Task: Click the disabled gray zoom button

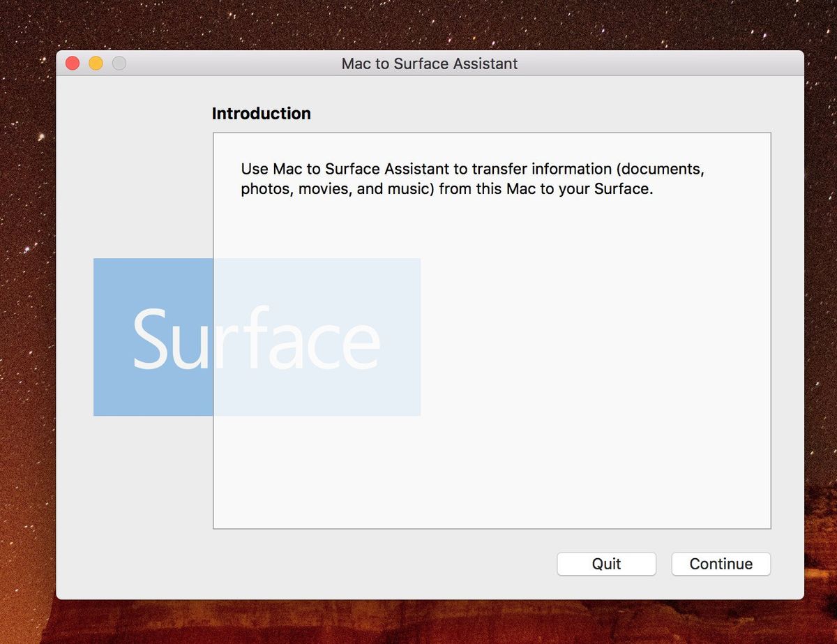Action: pos(119,63)
